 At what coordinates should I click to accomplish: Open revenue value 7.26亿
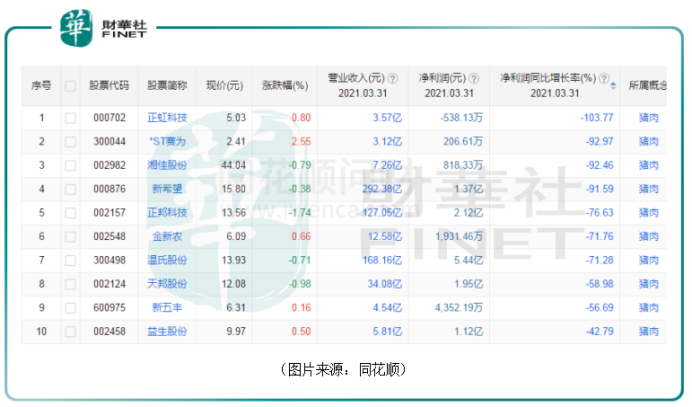[387, 166]
